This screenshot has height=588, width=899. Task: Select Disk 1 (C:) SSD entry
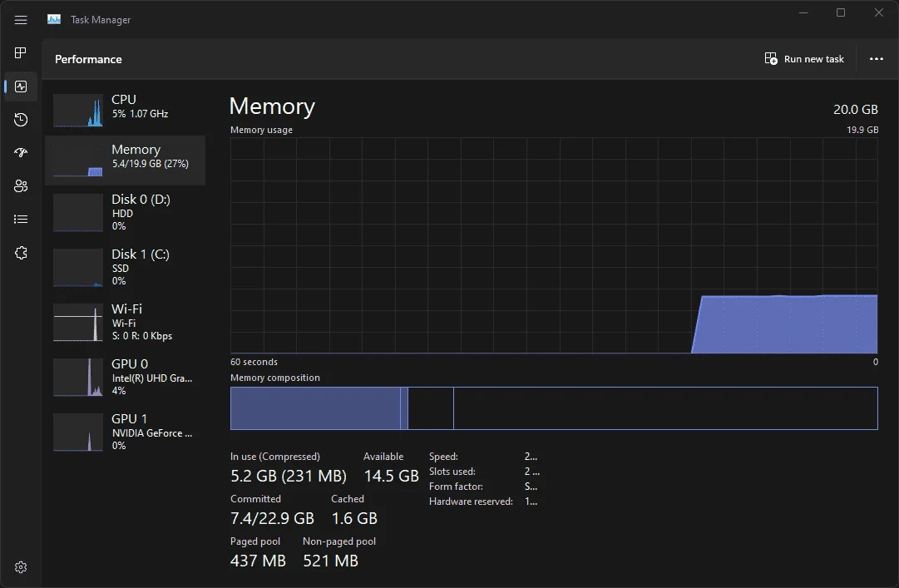pyautogui.click(x=125, y=268)
